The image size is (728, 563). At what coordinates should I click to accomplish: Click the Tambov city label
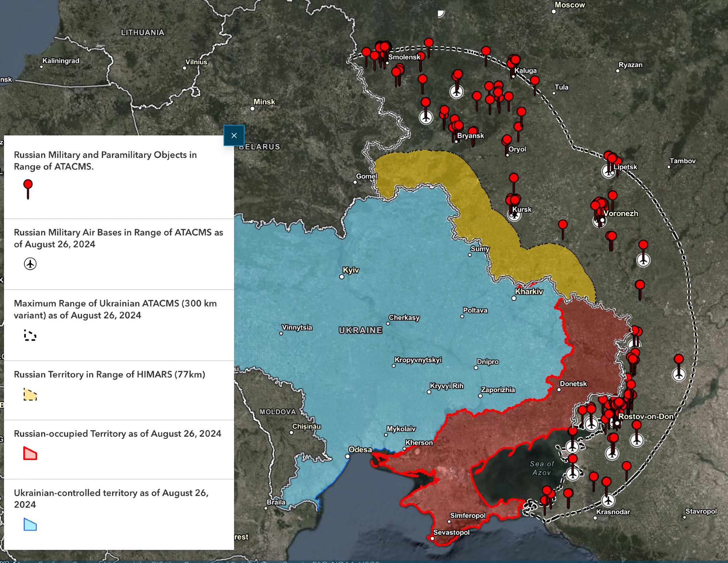click(x=682, y=161)
